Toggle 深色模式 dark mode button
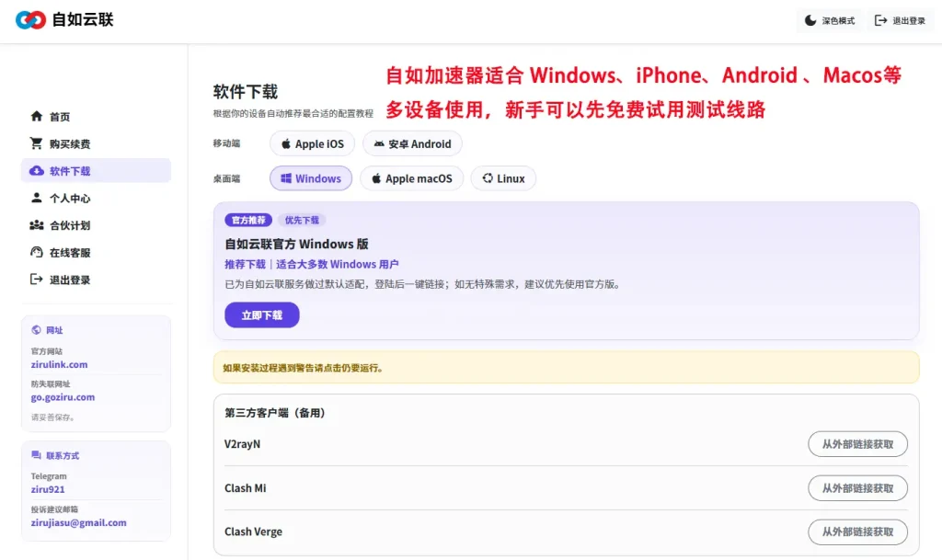This screenshot has width=942, height=560. pos(830,20)
